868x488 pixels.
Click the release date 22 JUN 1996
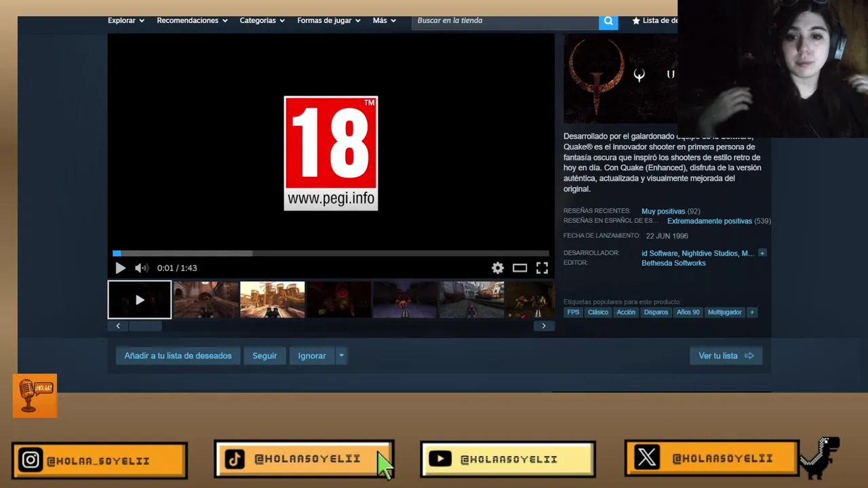point(667,236)
